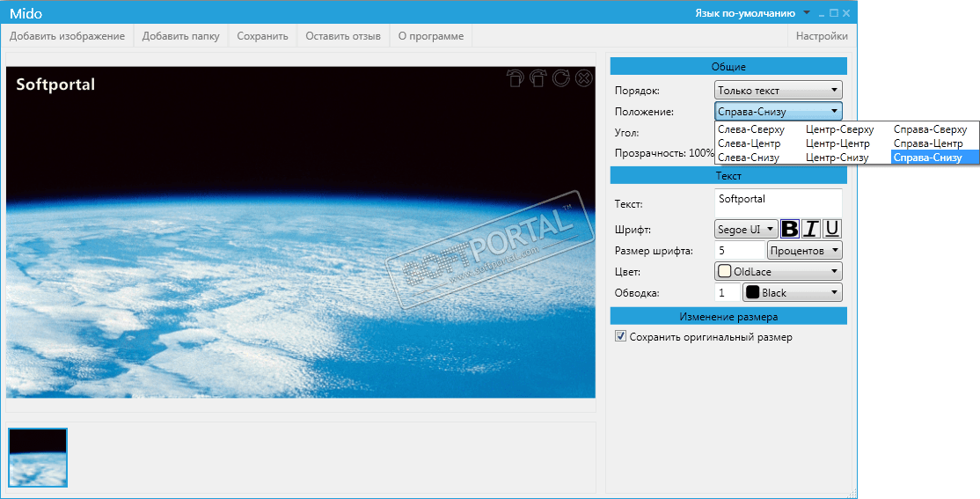
Task: Click the Обводка width field showing 1
Action: click(x=727, y=293)
